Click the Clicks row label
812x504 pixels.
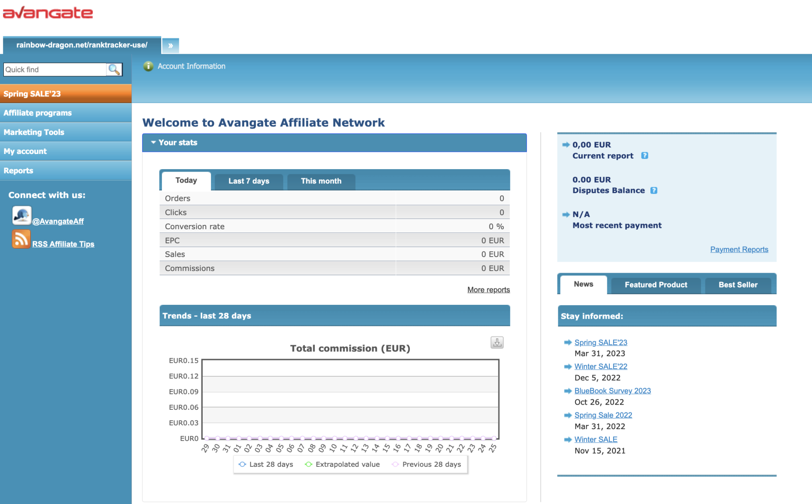click(x=176, y=212)
